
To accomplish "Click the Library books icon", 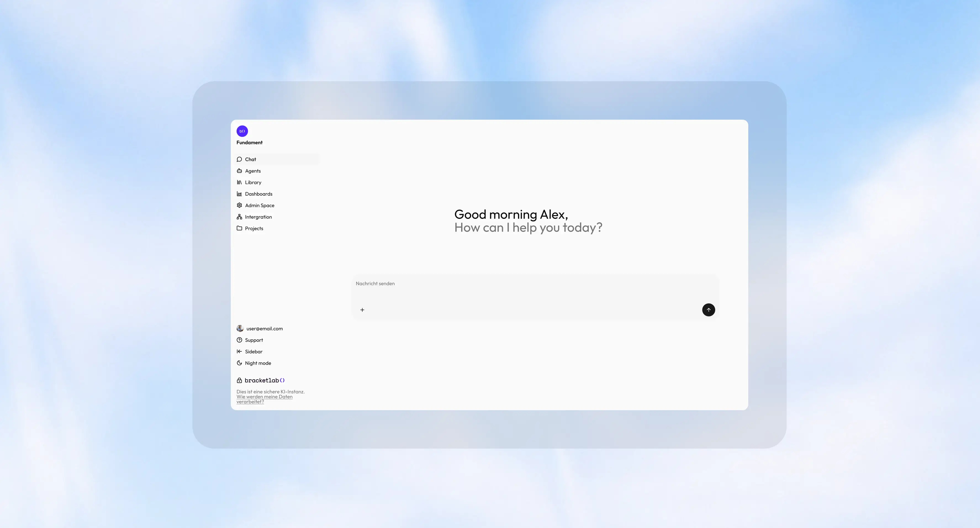I will pos(239,182).
